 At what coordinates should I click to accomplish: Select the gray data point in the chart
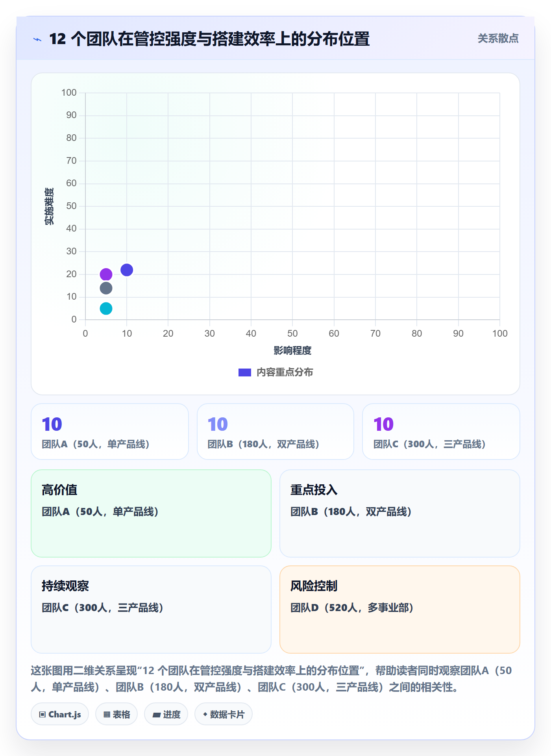point(106,288)
